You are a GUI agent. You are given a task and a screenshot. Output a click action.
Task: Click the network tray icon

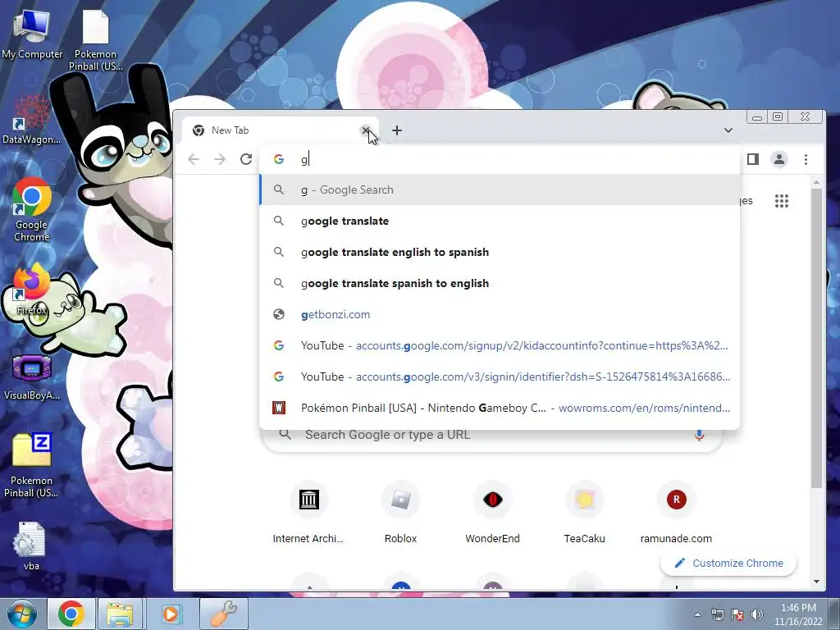tap(717, 614)
